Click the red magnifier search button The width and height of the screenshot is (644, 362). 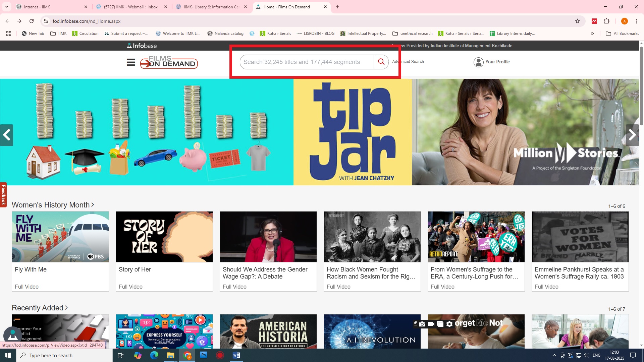381,62
